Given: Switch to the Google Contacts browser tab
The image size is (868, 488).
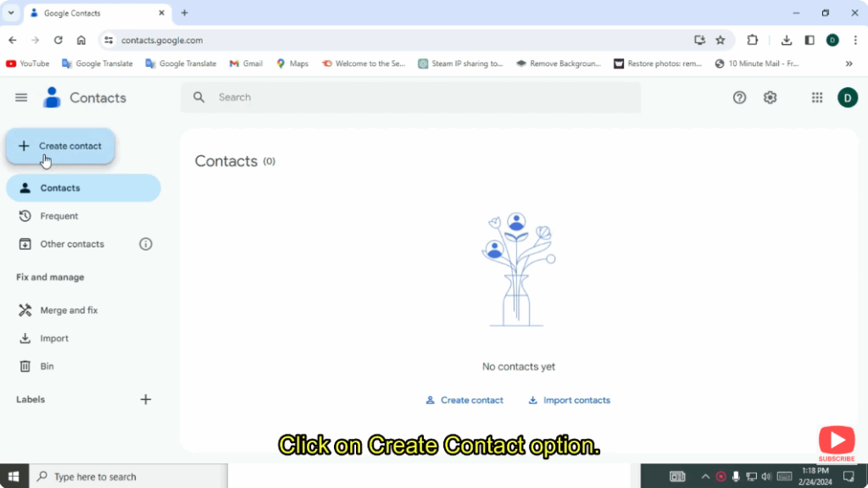Looking at the screenshot, I should coord(93,13).
